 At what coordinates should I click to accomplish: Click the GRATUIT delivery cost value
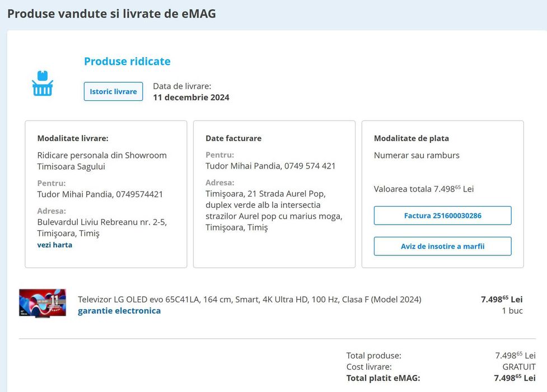tap(519, 367)
